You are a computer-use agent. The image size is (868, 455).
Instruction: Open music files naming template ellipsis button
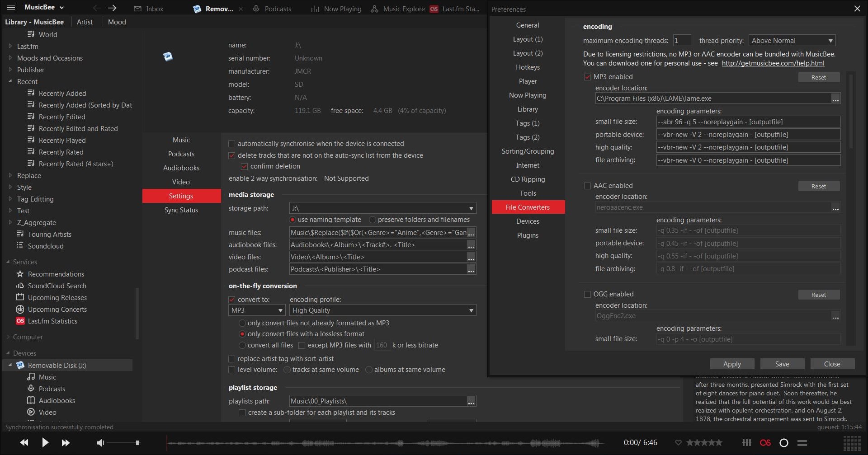(x=471, y=233)
